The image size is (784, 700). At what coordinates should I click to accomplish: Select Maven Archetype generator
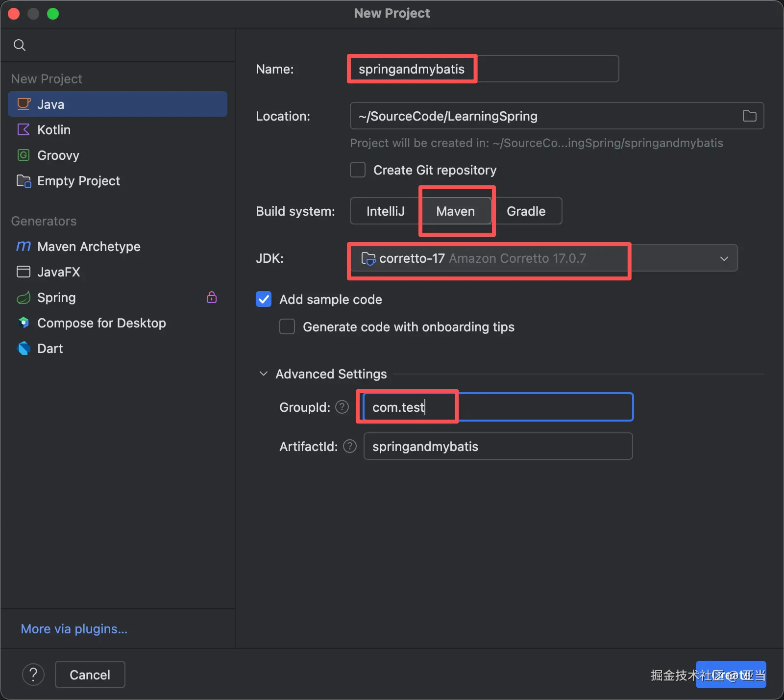tap(88, 246)
